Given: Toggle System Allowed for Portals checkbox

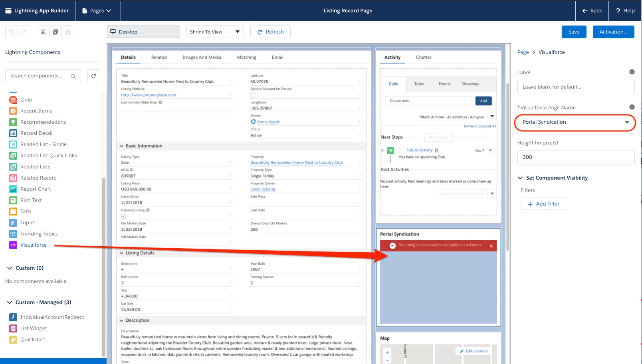Looking at the screenshot, I should 253,95.
